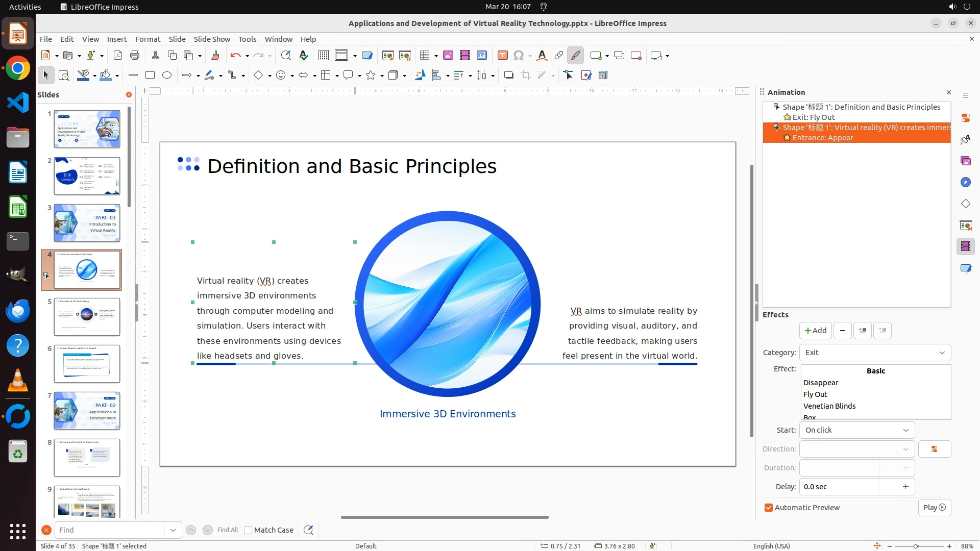The height and width of the screenshot is (551, 980).
Task: Toggle the Shadow icon in drawing toolbar
Action: pos(508,76)
